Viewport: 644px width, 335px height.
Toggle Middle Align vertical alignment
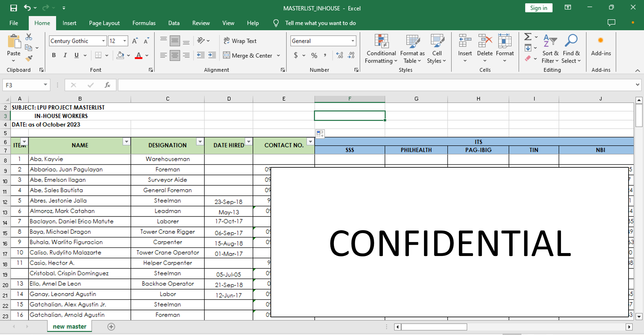coord(175,41)
